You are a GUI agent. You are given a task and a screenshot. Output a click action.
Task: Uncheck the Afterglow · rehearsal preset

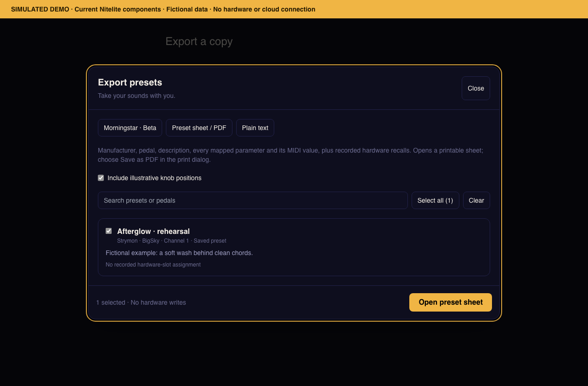109,231
